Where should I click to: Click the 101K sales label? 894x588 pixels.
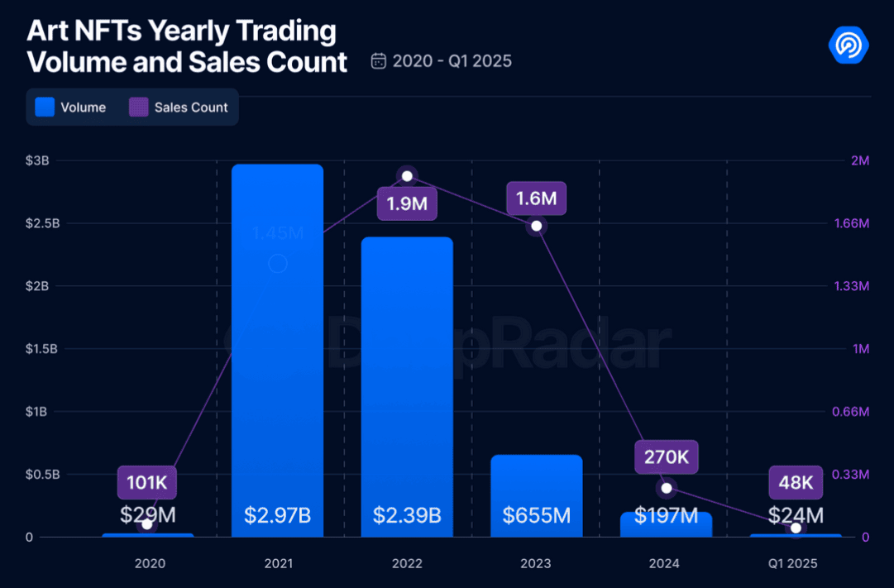[x=148, y=483]
